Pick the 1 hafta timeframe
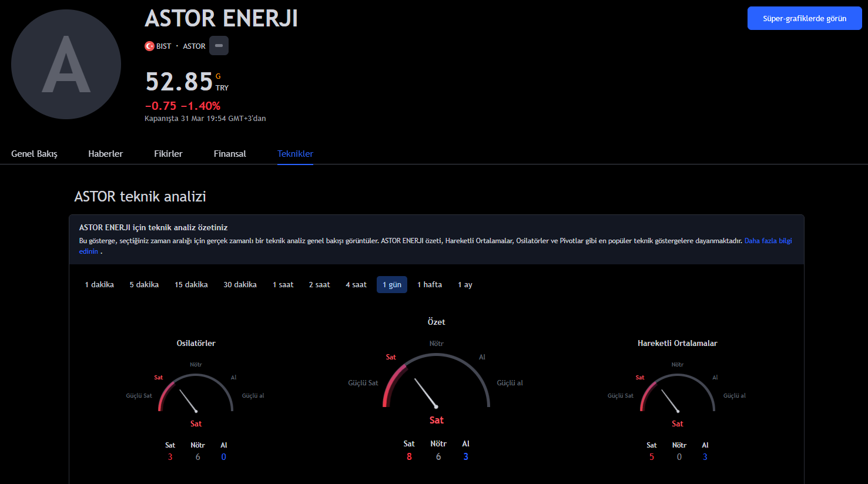Image resolution: width=868 pixels, height=484 pixels. [x=429, y=285]
